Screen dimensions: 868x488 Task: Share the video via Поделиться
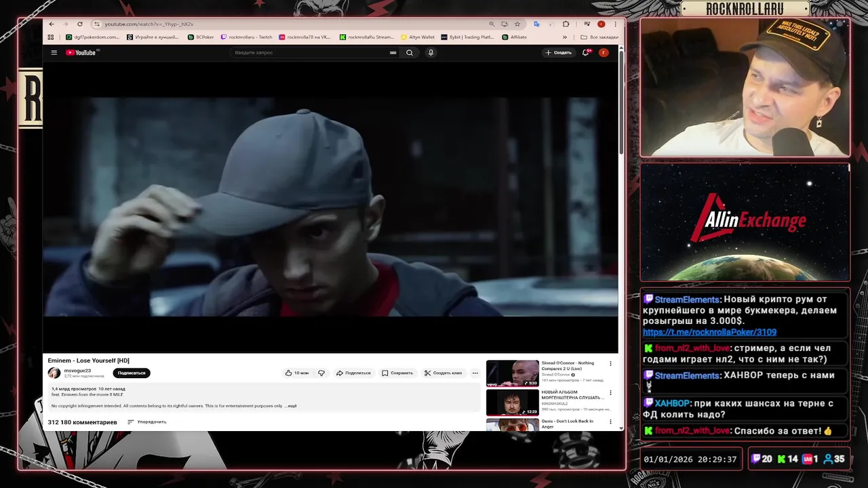[353, 373]
